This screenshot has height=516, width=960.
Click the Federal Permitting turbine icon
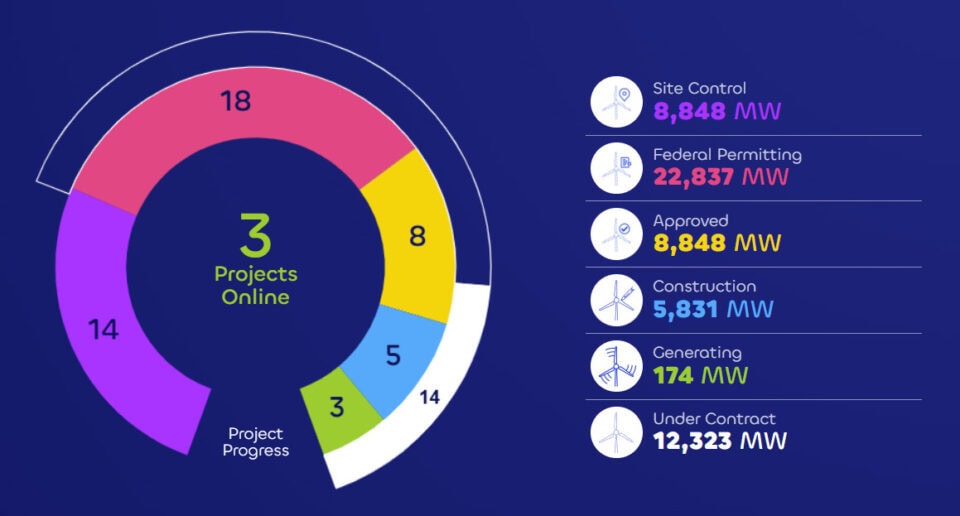coord(616,168)
